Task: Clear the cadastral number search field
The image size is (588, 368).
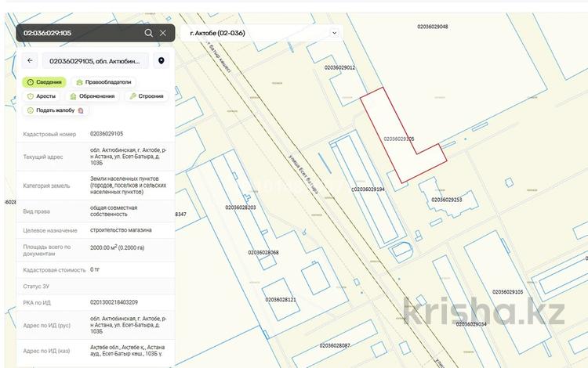Action: coord(163,33)
